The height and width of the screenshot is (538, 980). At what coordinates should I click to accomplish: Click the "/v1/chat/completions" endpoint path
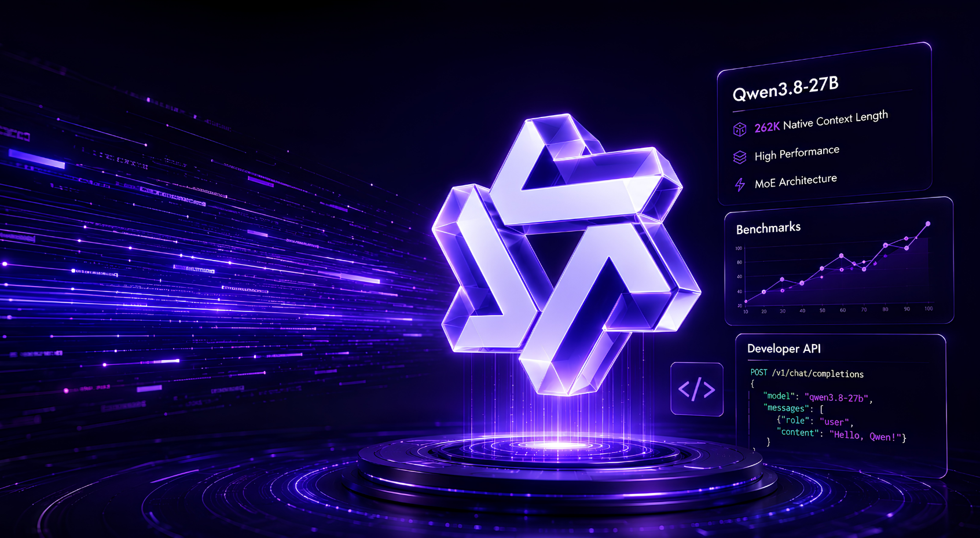click(818, 374)
